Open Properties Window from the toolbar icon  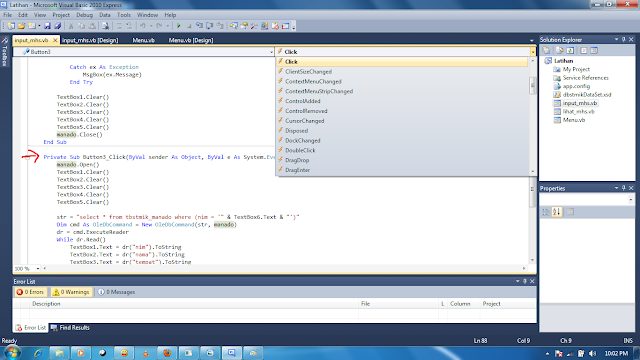[244, 26]
